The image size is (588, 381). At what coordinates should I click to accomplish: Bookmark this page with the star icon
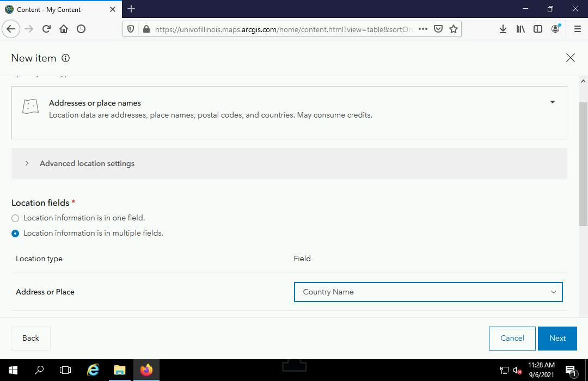click(x=454, y=28)
